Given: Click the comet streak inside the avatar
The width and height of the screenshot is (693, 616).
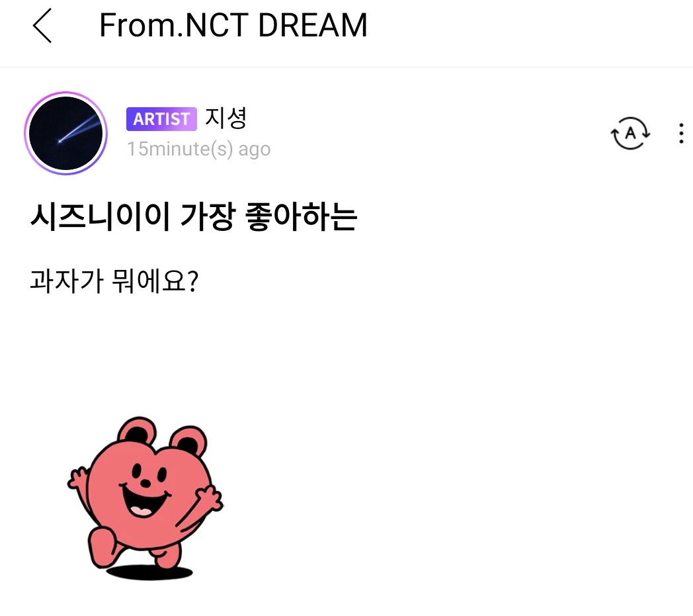Looking at the screenshot, I should 79,129.
